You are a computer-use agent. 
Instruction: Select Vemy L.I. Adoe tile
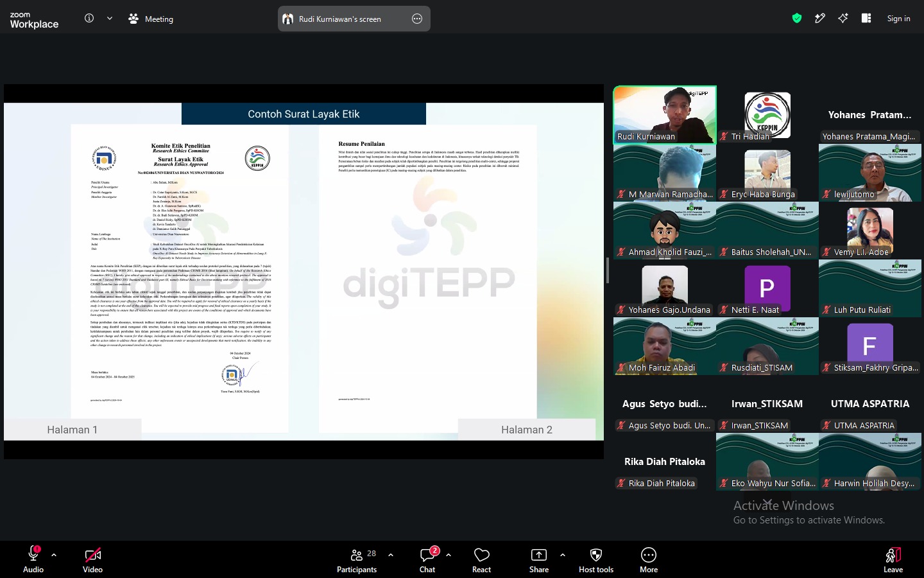click(870, 231)
